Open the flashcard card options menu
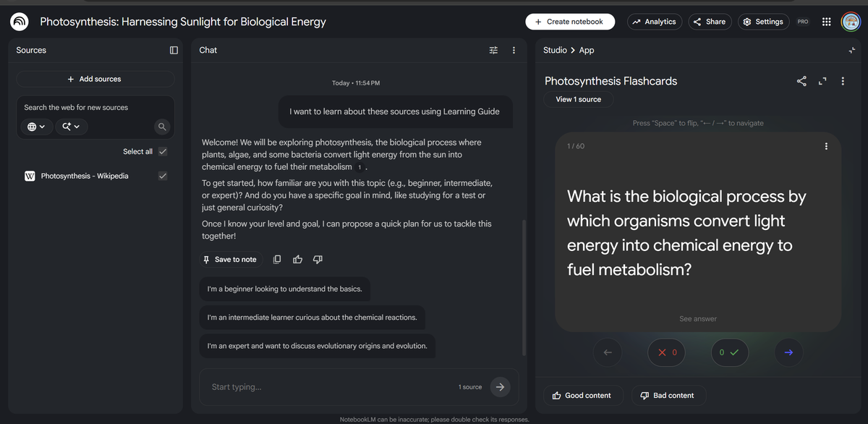Image resolution: width=868 pixels, height=424 pixels. 826,146
